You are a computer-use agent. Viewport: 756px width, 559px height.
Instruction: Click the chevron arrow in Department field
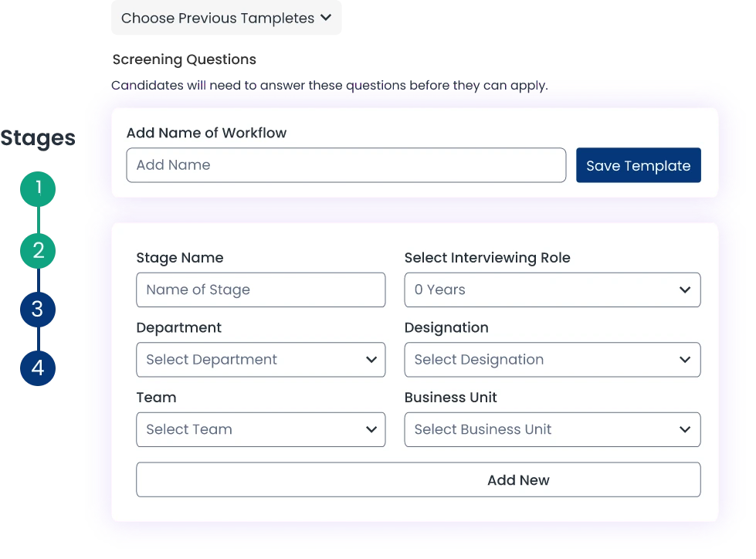tap(371, 360)
